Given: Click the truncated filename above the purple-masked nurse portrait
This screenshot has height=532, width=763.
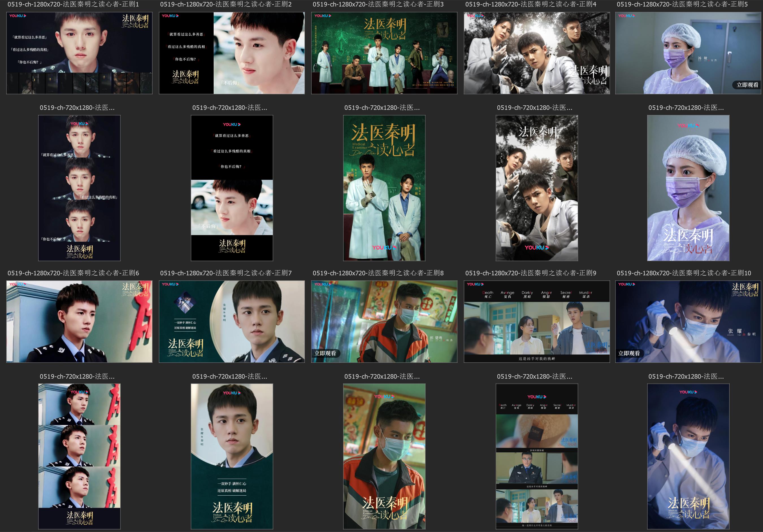Looking at the screenshot, I should coord(686,108).
